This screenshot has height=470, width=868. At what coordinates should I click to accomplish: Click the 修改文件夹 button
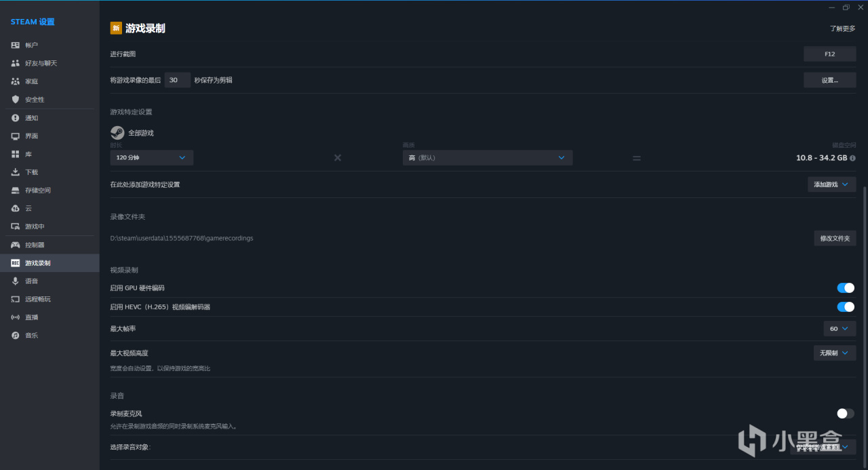click(x=835, y=238)
